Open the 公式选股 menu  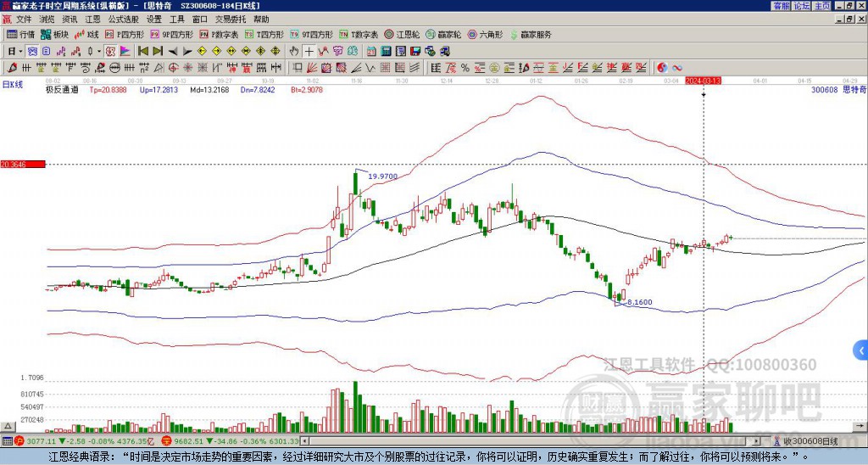(124, 19)
